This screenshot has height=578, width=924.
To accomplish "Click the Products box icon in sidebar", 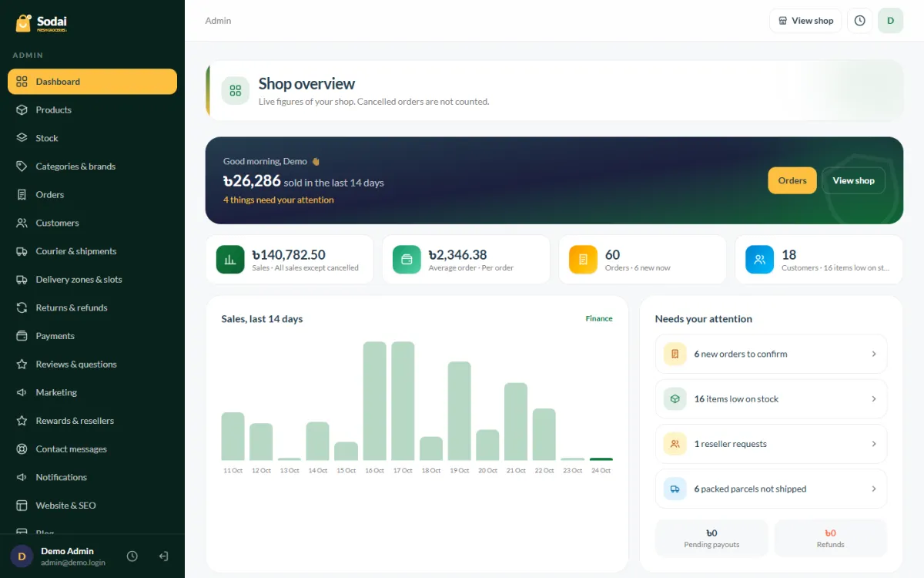I will tap(22, 110).
